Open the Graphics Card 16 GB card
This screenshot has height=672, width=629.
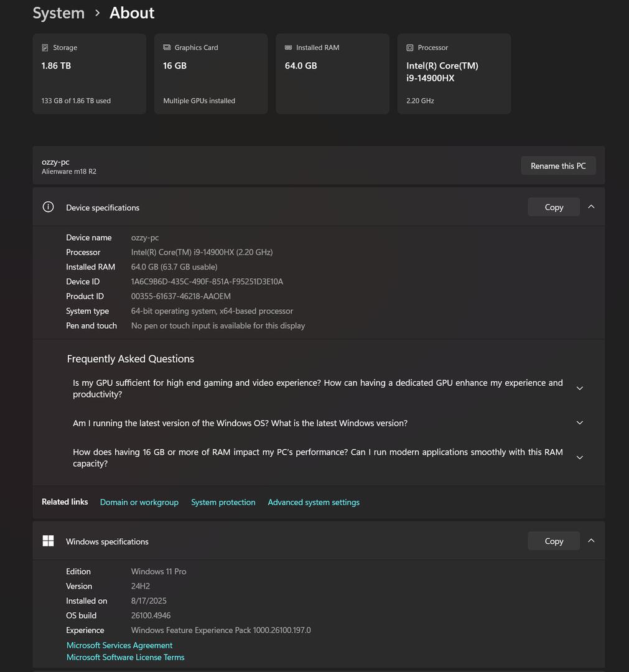(212, 73)
